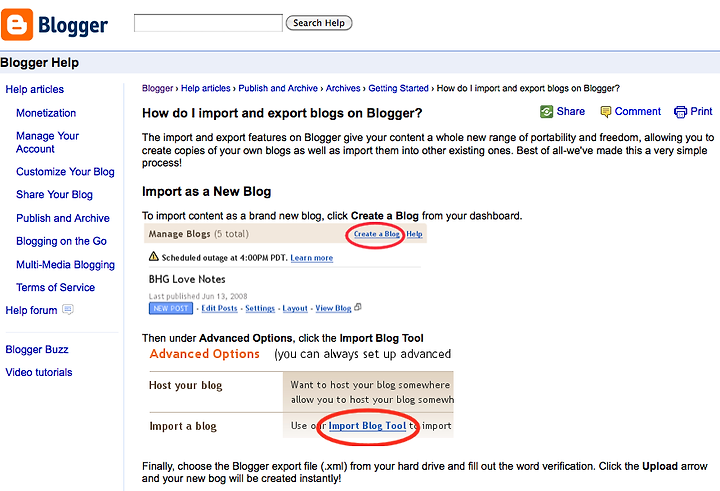Open Terms of Service sidebar link
This screenshot has width=720, height=491.
[x=56, y=288]
